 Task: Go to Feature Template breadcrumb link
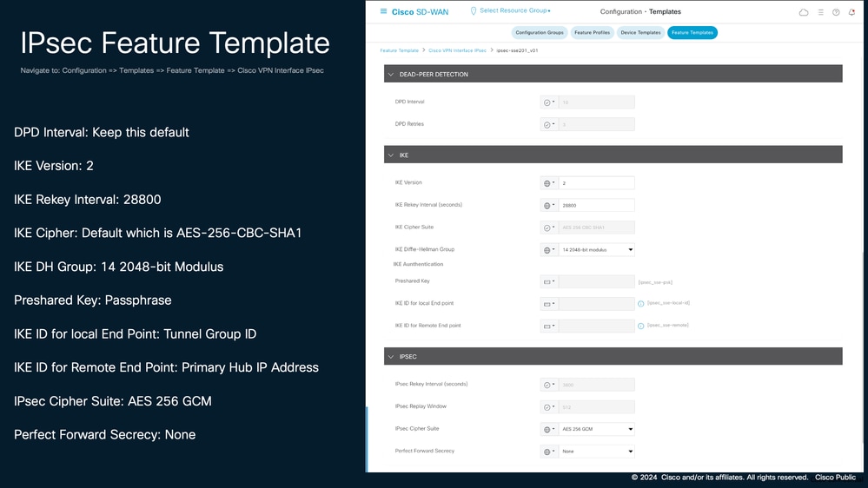click(399, 50)
